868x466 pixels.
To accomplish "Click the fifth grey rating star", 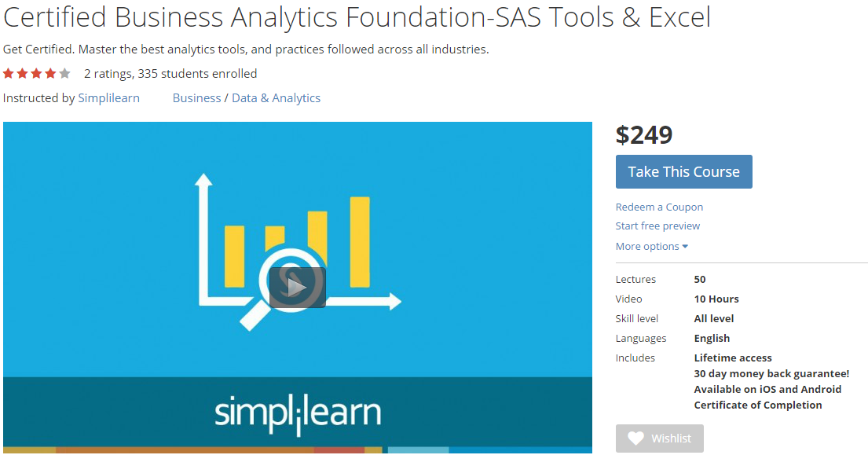I will click(x=65, y=74).
